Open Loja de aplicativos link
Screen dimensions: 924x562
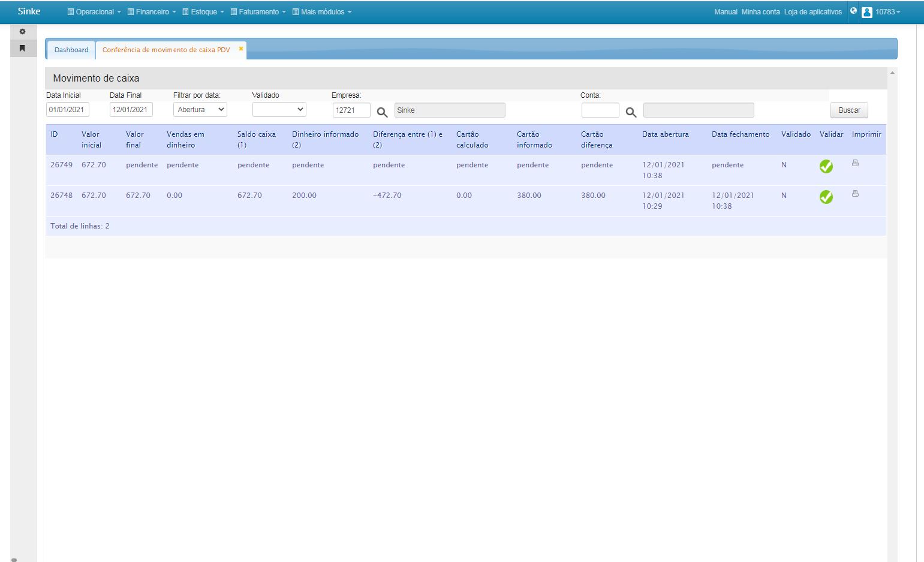(812, 12)
